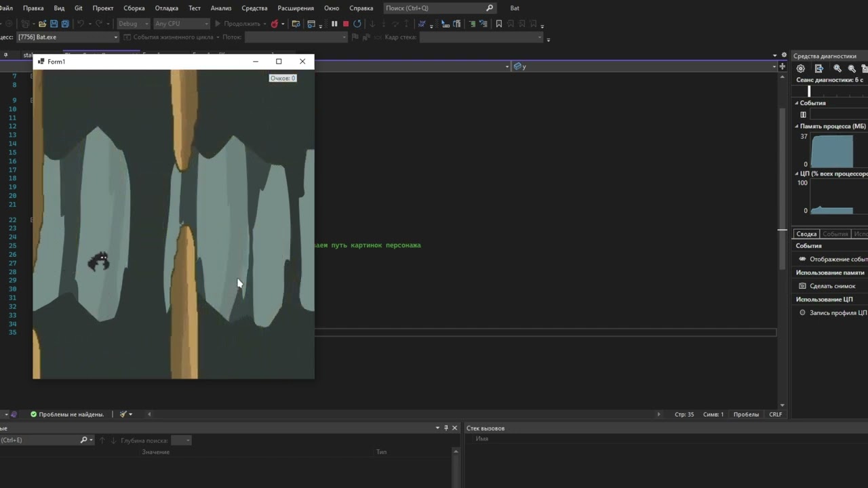Image resolution: width=868 pixels, height=488 pixels.
Task: Click line number 35 in the gutter
Action: (x=12, y=332)
